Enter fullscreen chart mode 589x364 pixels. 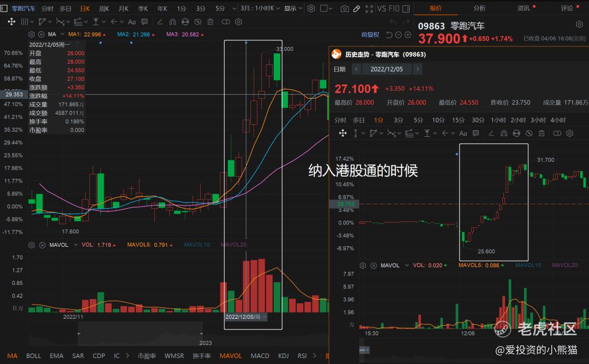tap(369, 8)
